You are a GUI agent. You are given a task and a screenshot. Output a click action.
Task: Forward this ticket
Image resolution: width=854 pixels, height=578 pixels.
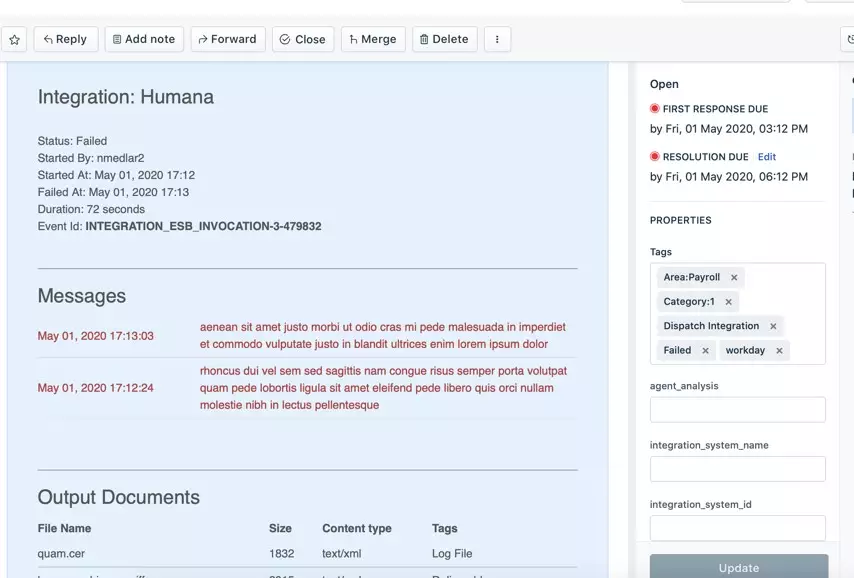click(228, 39)
